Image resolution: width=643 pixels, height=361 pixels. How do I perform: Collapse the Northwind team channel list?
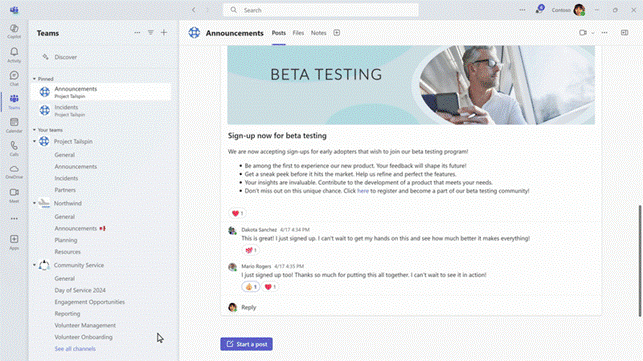tap(34, 203)
